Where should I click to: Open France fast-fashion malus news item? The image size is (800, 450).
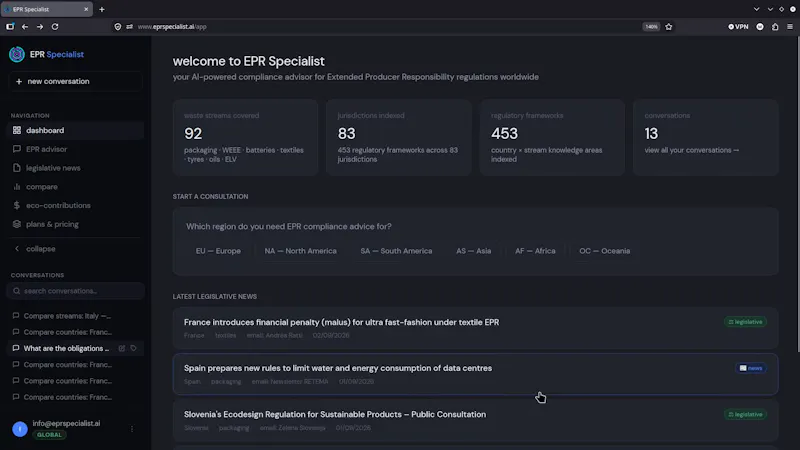tap(476, 328)
